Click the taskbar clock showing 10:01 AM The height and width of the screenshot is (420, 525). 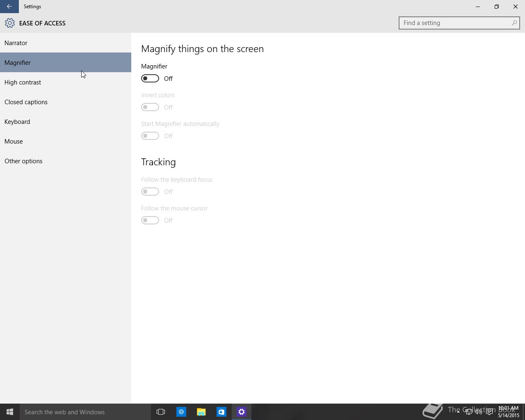pyautogui.click(x=508, y=412)
